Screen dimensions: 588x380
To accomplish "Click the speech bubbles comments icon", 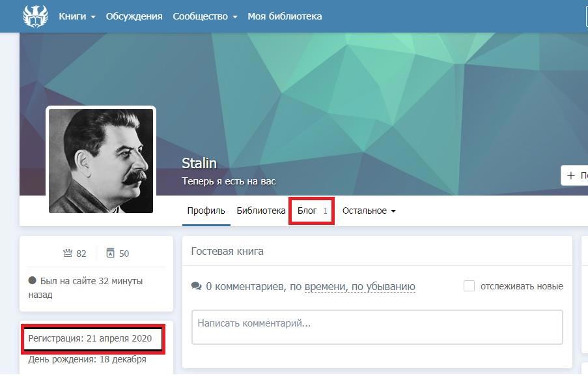I will (196, 286).
